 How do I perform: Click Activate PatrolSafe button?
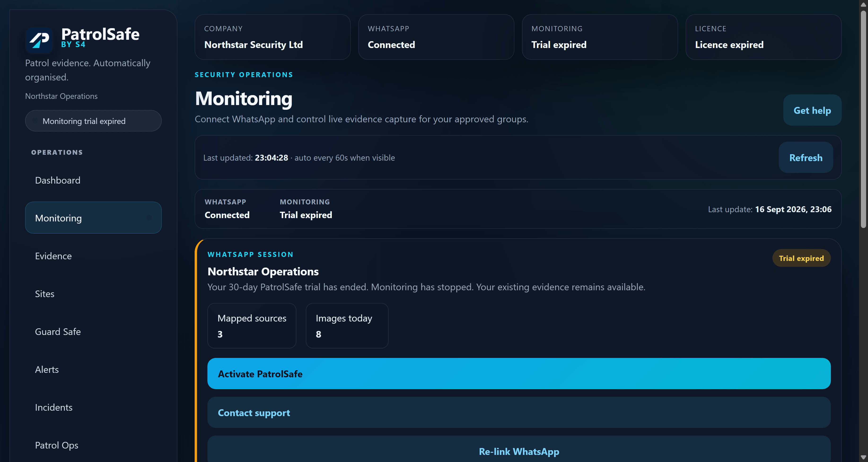pos(519,374)
